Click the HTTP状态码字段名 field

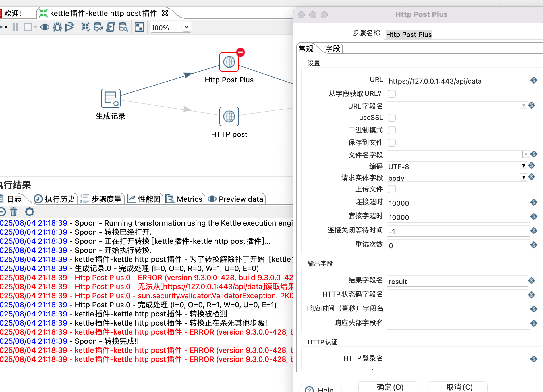(x=457, y=295)
